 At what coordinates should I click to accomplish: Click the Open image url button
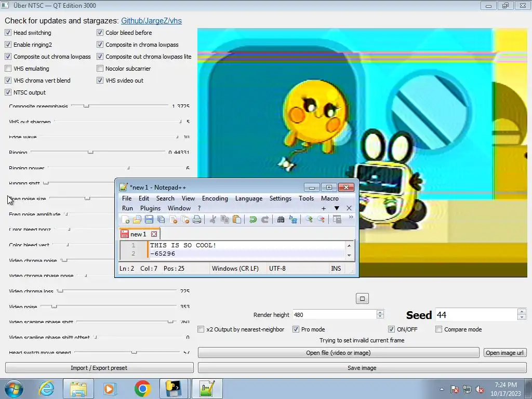pyautogui.click(x=505, y=353)
